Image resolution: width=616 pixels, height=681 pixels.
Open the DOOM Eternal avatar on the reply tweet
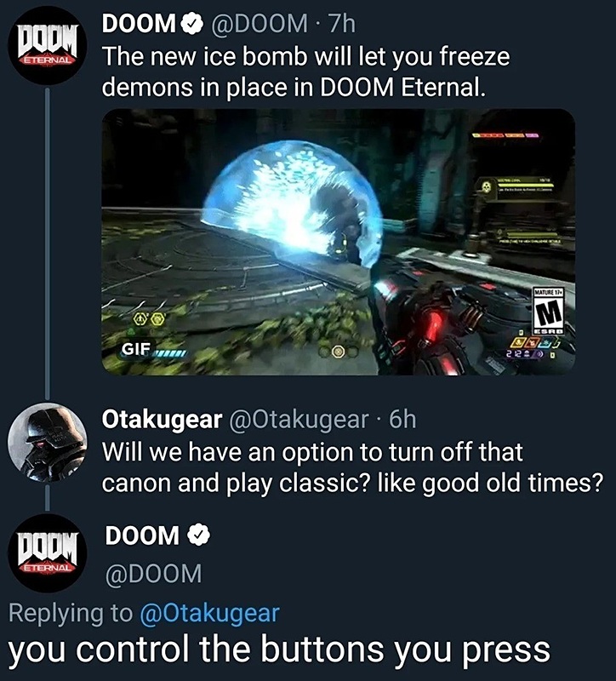[48, 552]
